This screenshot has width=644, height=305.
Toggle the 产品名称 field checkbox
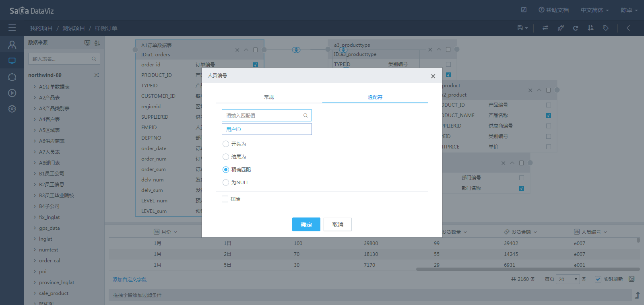549,115
